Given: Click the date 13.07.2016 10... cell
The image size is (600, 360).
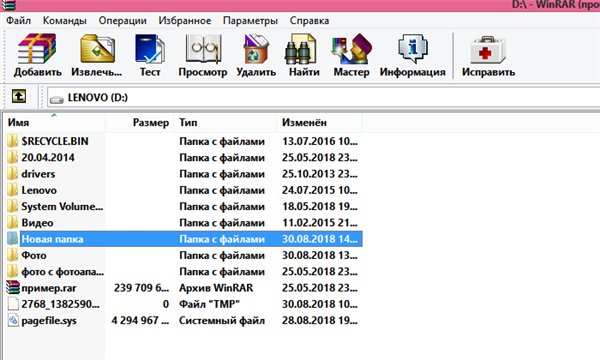Looking at the screenshot, I should [x=320, y=141].
